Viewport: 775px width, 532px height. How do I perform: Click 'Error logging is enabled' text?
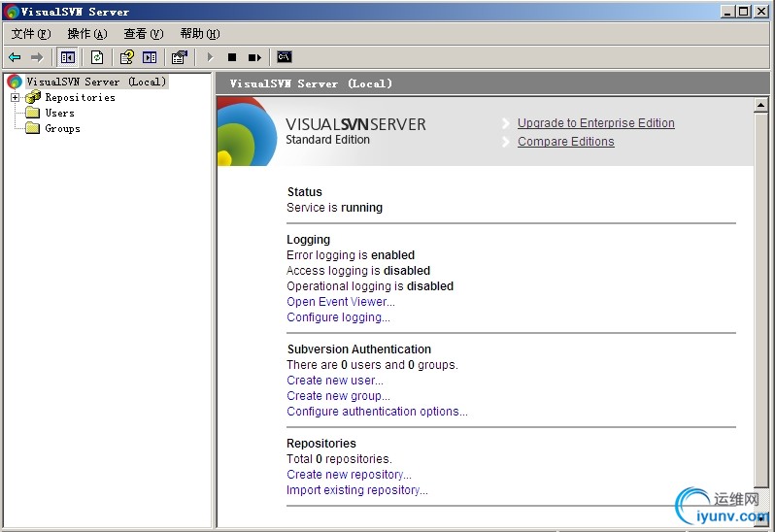coord(351,255)
